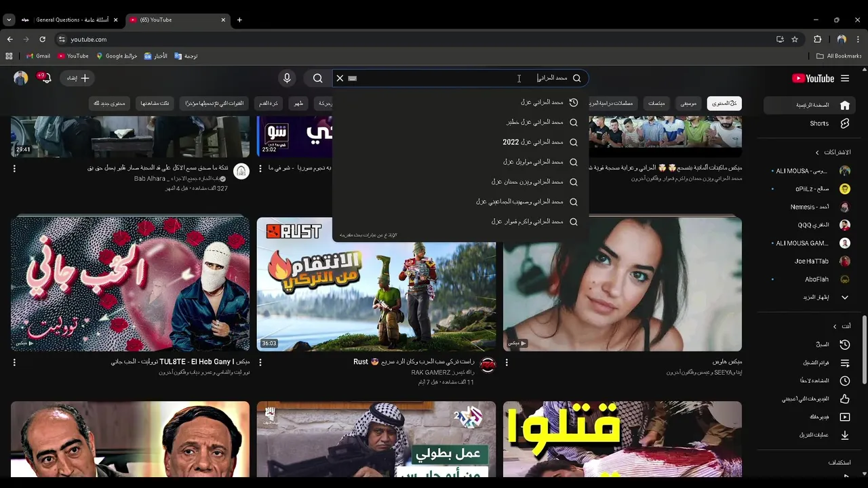Select Watched (تمّت مشاهدتها) filter chip
The width and height of the screenshot is (868, 488).
click(x=155, y=103)
